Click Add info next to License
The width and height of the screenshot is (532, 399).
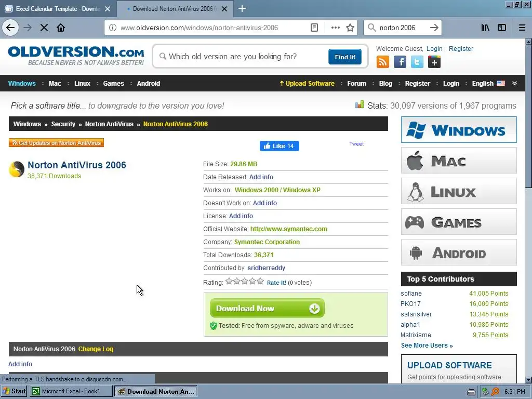(241, 216)
